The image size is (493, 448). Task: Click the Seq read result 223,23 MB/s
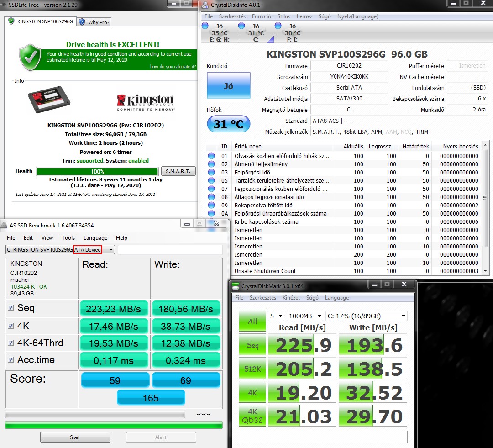(x=114, y=309)
